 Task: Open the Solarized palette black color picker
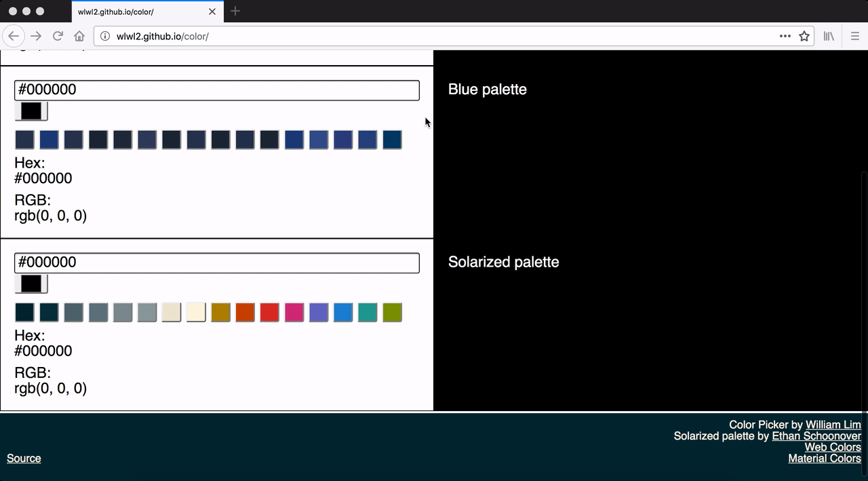coord(31,284)
